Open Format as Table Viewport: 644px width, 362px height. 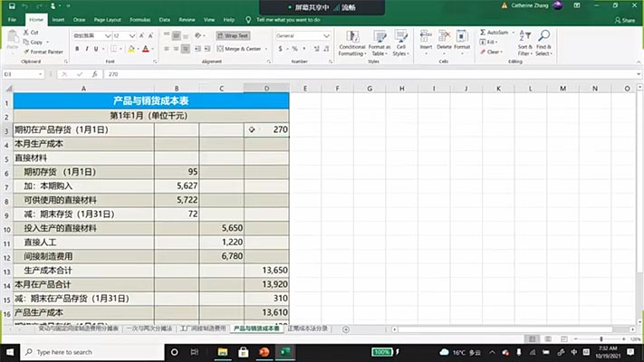click(380, 43)
